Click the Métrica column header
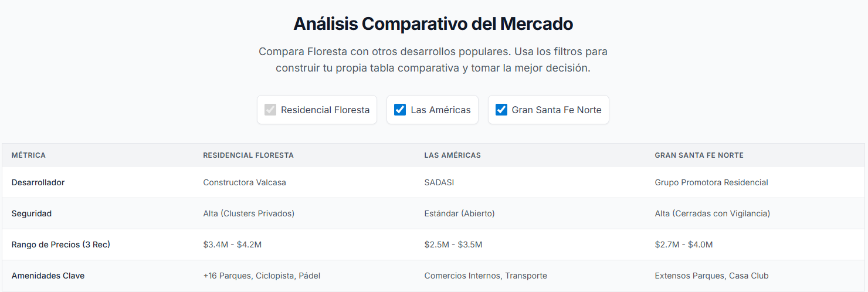The image size is (868, 292). pyautogui.click(x=29, y=155)
